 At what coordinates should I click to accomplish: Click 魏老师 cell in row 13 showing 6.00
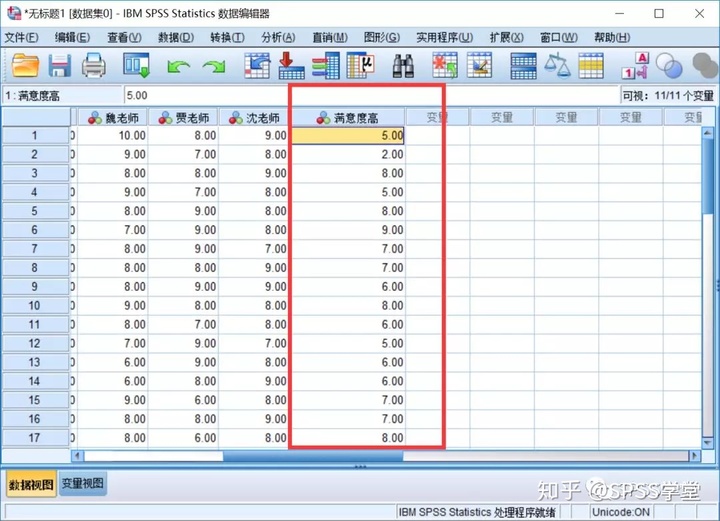(x=112, y=362)
